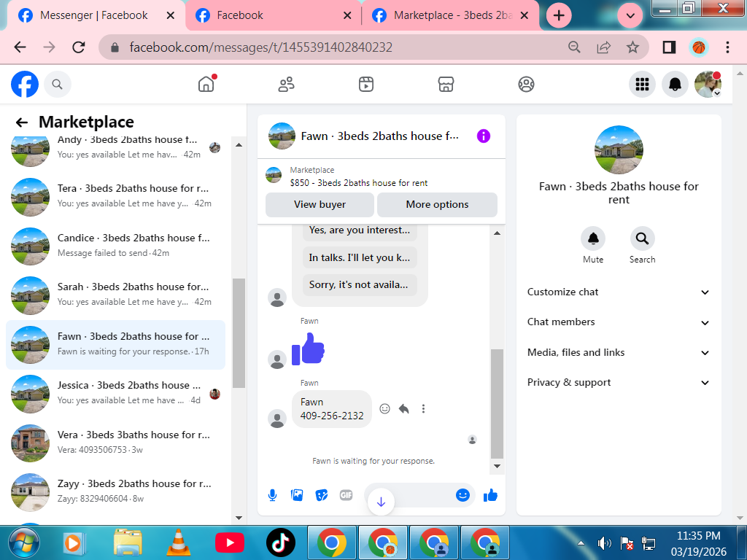Open the Friends icon in top nav

(286, 85)
